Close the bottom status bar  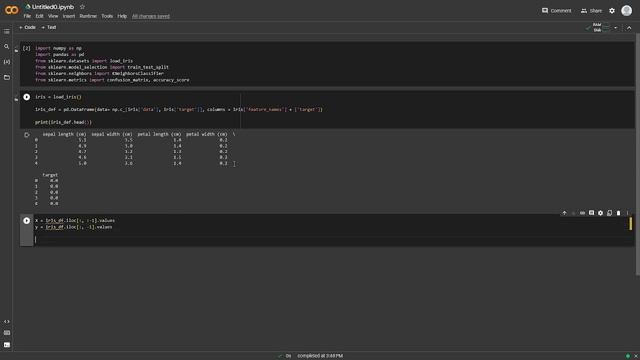[x=636, y=356]
